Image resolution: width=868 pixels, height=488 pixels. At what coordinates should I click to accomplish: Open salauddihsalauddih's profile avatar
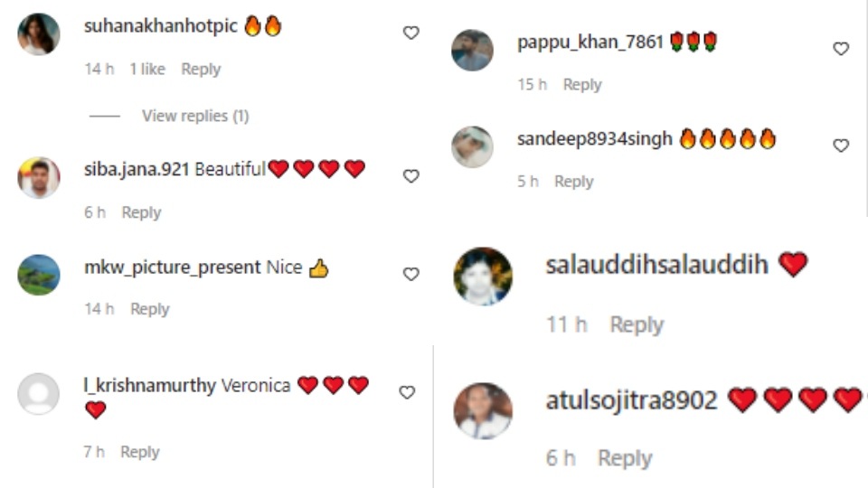pyautogui.click(x=483, y=277)
